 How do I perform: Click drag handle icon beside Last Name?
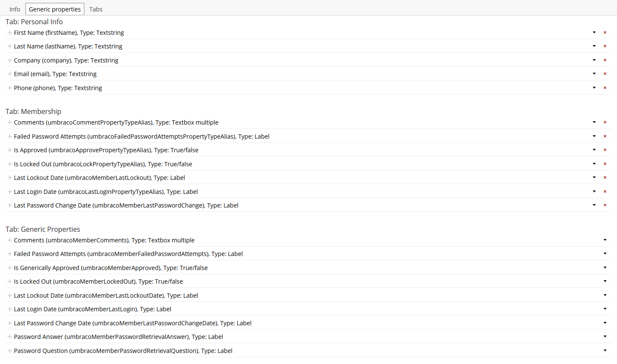(10, 46)
